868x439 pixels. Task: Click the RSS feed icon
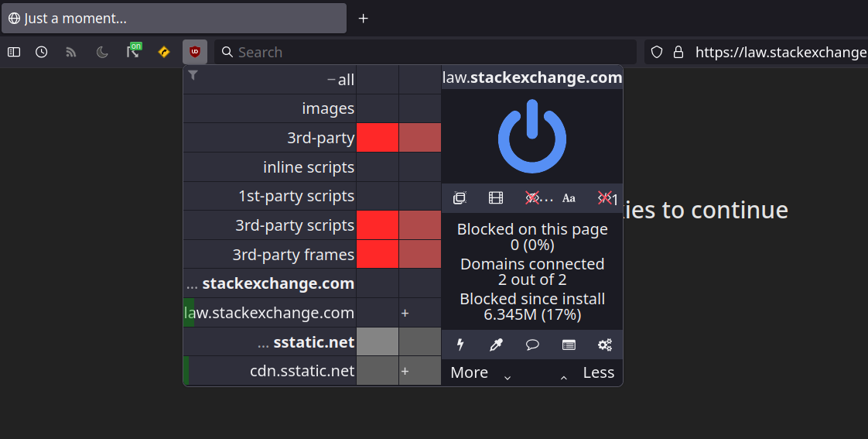pyautogui.click(x=71, y=52)
